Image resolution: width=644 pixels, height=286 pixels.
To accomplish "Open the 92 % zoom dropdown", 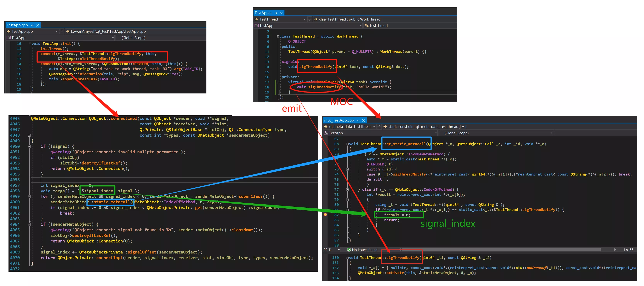I will point(339,250).
